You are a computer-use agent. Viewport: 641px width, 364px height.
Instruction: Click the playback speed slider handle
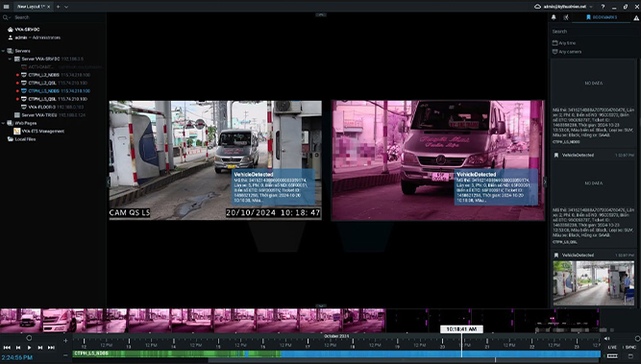pos(29,338)
